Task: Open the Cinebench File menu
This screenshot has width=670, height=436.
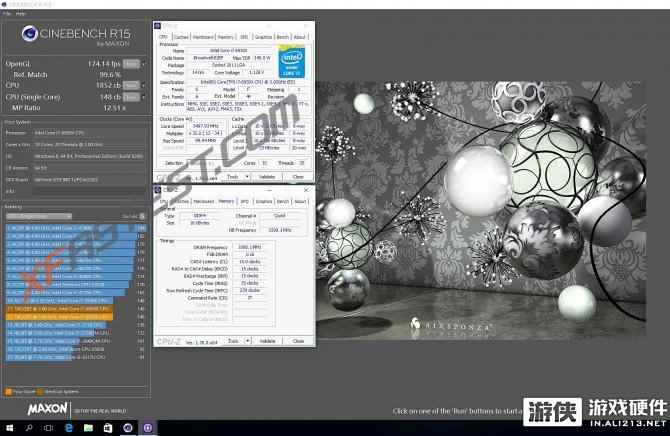Action: (7, 14)
